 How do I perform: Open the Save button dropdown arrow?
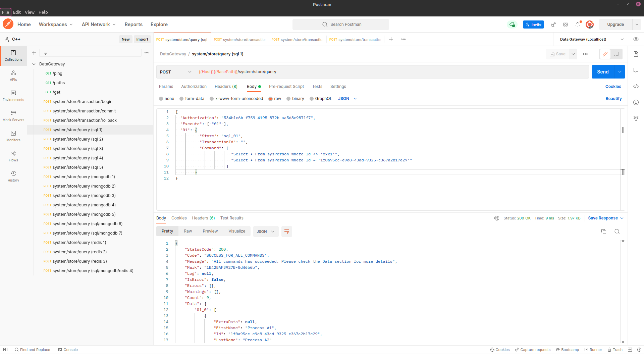pyautogui.click(x=573, y=54)
